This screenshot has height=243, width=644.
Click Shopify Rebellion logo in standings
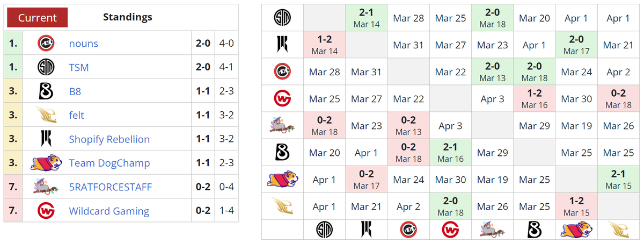pyautogui.click(x=45, y=139)
